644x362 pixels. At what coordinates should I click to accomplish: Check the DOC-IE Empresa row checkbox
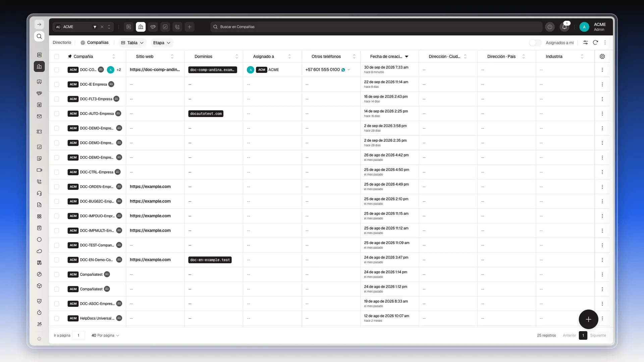(57, 84)
